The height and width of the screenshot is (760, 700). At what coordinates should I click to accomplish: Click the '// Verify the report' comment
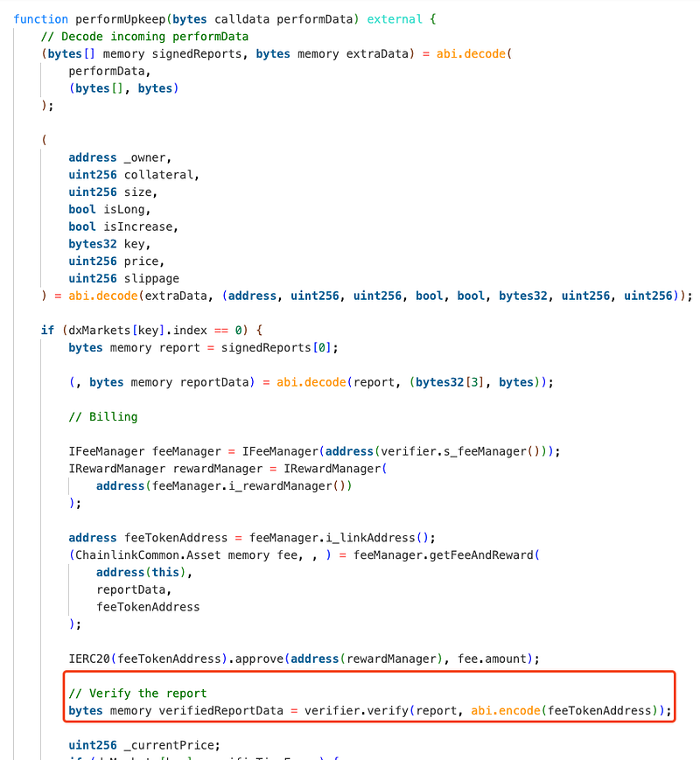click(137, 693)
